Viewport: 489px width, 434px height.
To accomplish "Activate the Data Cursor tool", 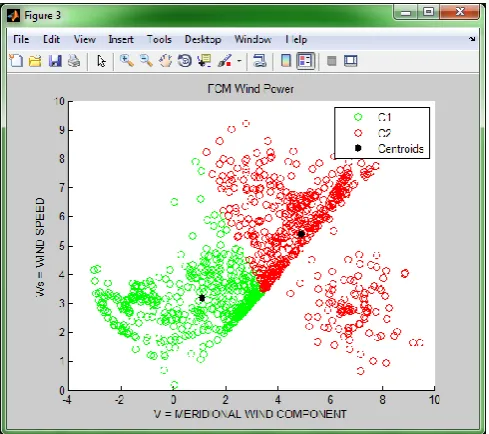I will tap(204, 61).
